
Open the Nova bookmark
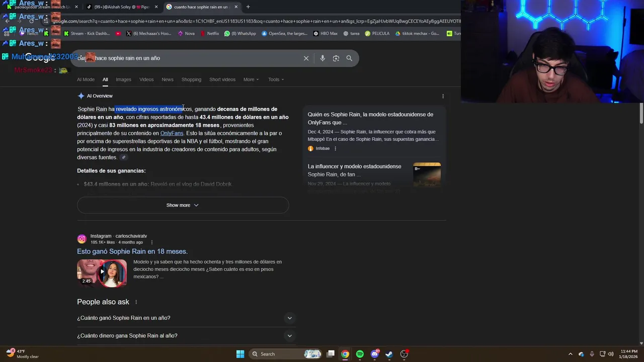[186, 34]
